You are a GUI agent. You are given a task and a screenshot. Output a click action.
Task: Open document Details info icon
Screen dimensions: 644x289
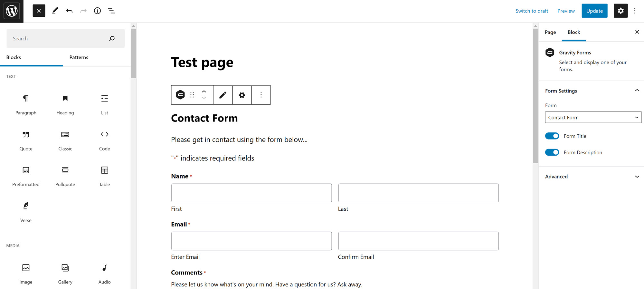(97, 11)
